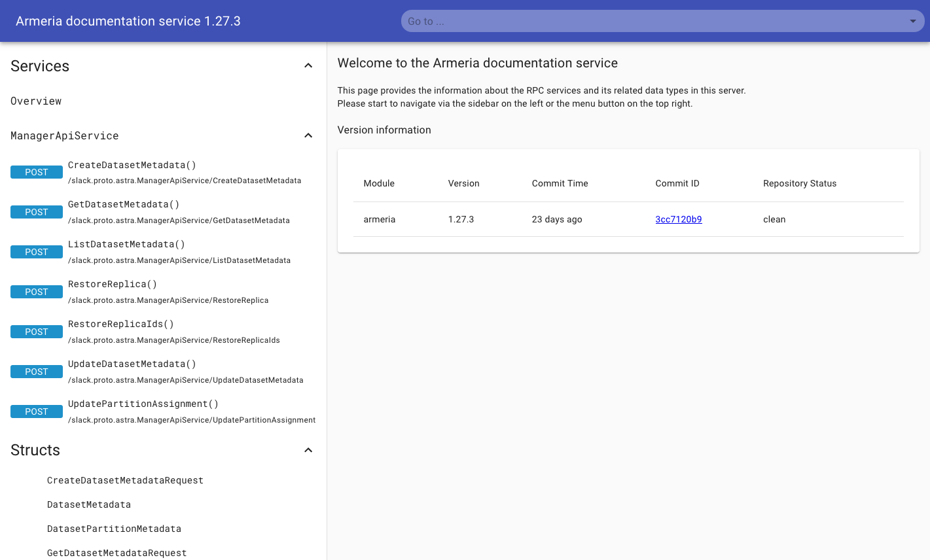Viewport: 930px width, 560px height.
Task: Select GetDatasetMetadata() method
Action: 124,204
